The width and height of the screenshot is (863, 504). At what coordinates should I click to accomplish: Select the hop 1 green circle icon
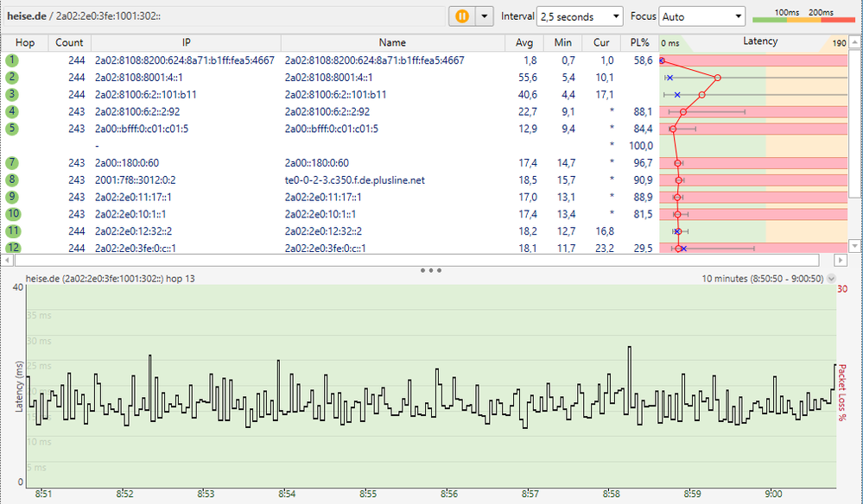[12, 60]
